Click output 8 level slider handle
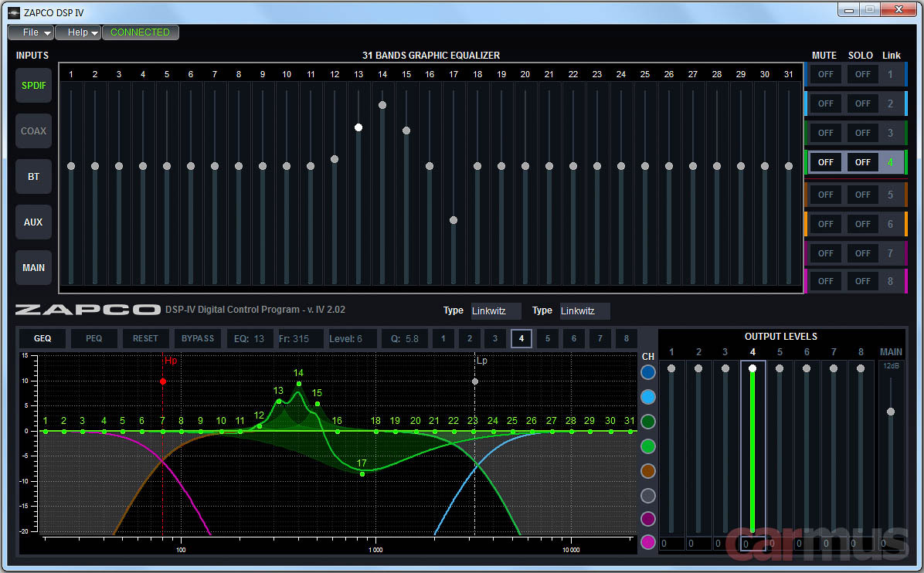 coord(861,368)
